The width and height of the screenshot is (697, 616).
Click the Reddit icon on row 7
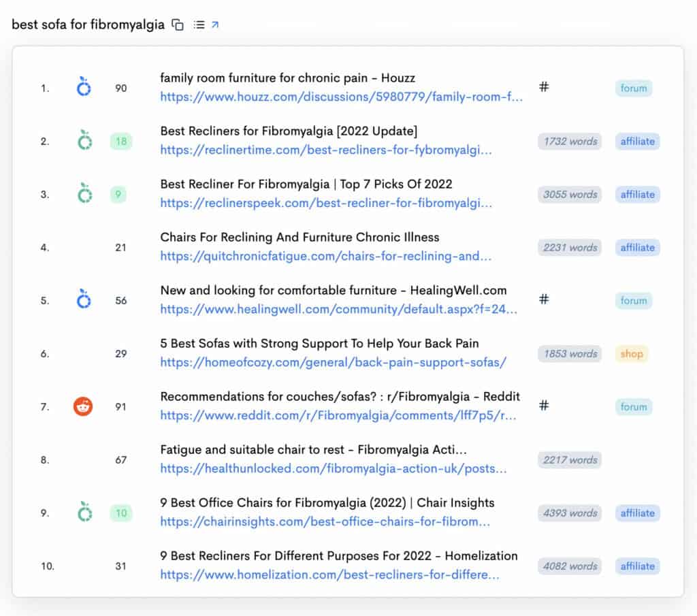tap(83, 406)
